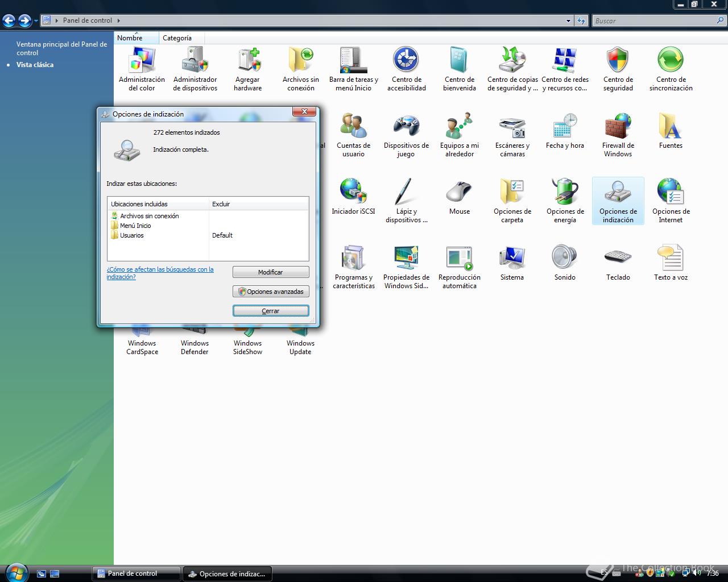Open Dispositivos de juego
The height and width of the screenshot is (582, 728).
click(407, 135)
